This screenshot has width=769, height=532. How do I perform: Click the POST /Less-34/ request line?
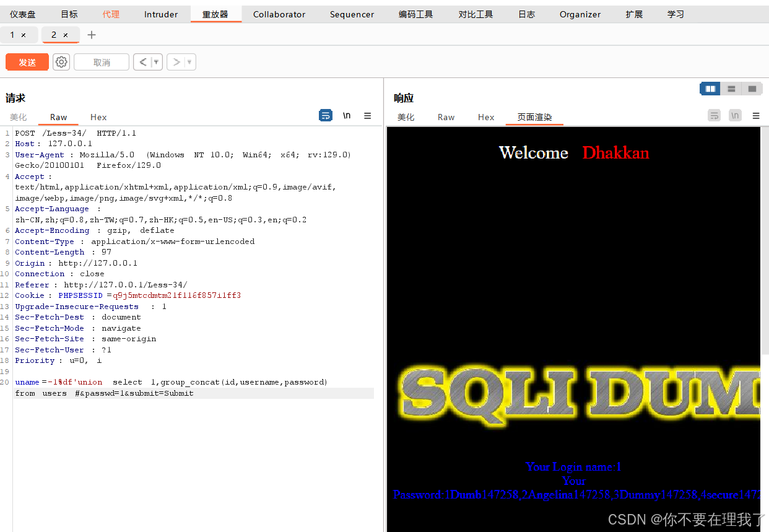[x=76, y=133]
